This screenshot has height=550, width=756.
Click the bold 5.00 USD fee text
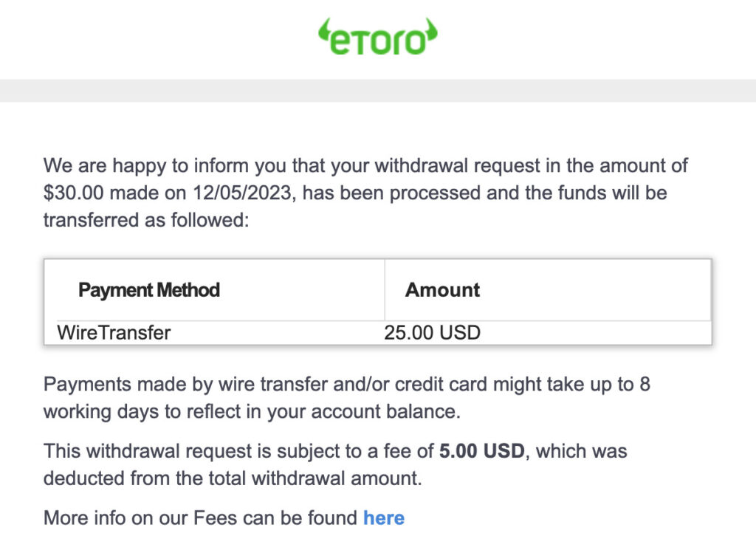481,450
